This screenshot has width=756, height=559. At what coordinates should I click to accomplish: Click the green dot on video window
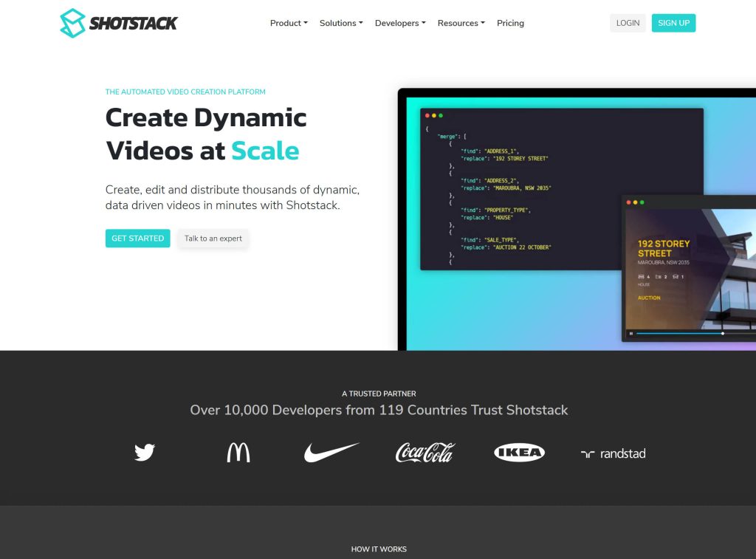642,202
